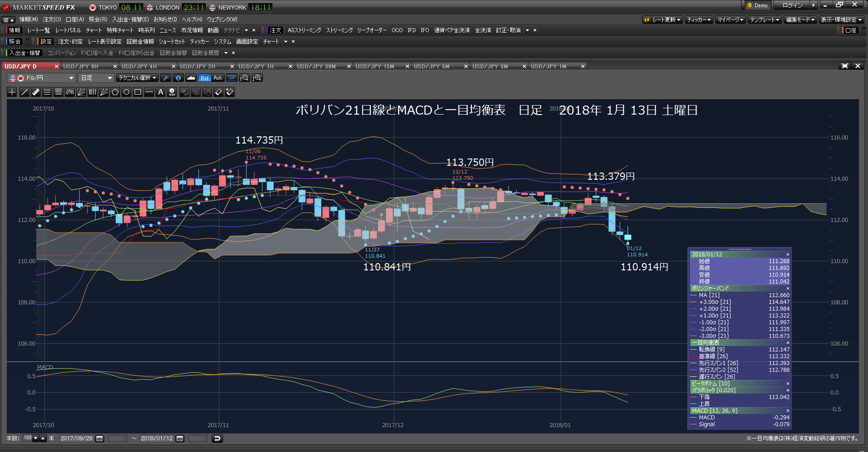Click the ストリーミング order button
868x452 pixels.
pyautogui.click(x=339, y=30)
